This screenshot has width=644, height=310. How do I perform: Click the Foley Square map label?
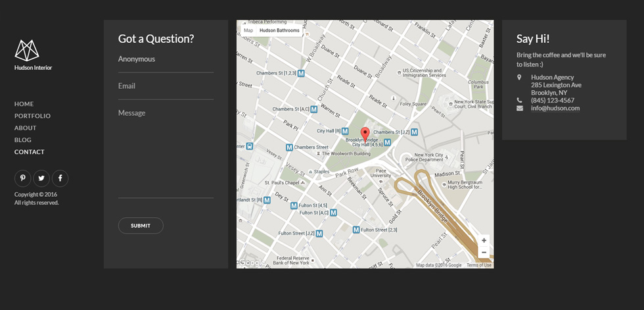click(413, 105)
